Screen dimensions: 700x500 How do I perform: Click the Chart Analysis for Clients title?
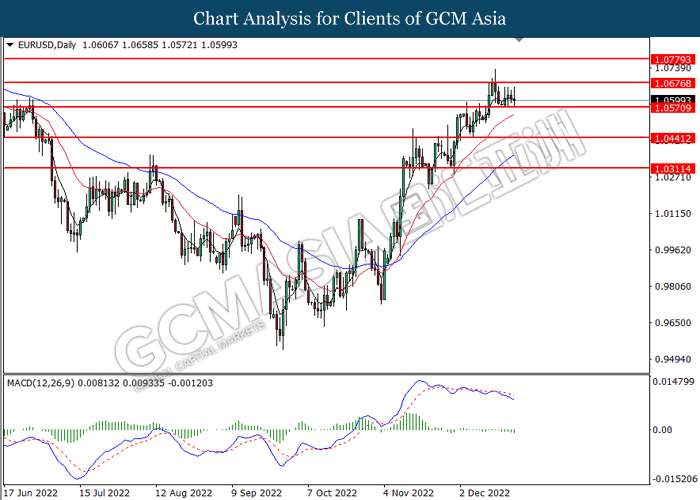(350, 19)
